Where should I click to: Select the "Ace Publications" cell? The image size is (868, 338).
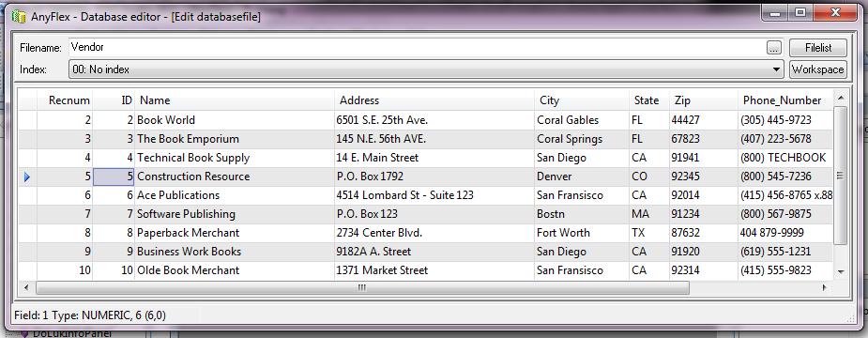pyautogui.click(x=235, y=195)
